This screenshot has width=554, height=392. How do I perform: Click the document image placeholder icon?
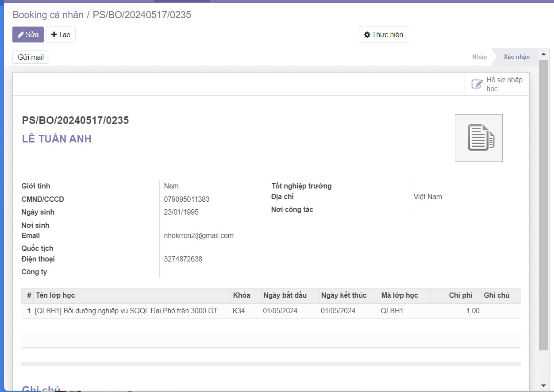pos(479,138)
